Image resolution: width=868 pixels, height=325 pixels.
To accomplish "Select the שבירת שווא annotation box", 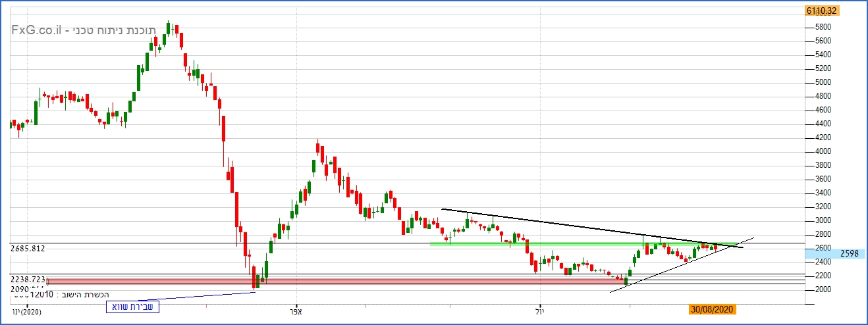I will click(x=132, y=307).
